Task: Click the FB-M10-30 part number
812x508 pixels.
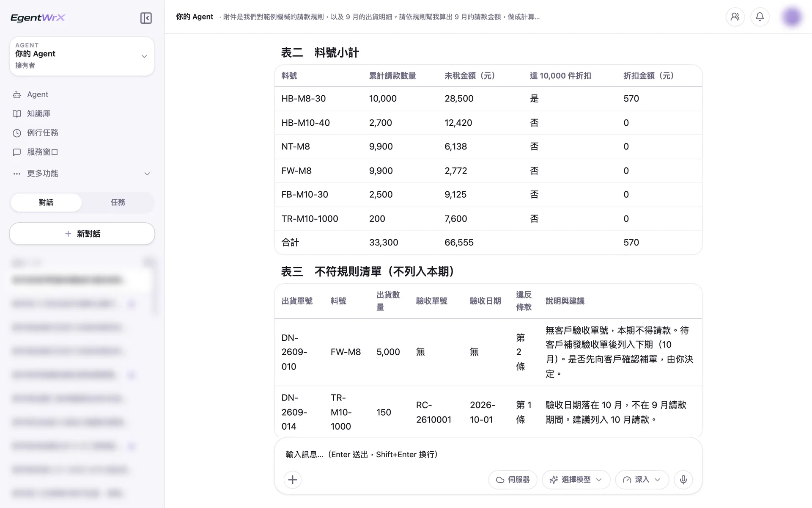Action: [305, 195]
